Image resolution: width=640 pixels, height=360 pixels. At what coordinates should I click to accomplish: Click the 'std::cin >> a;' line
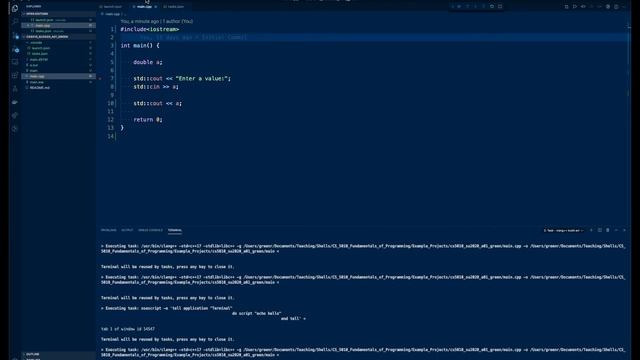(x=156, y=87)
